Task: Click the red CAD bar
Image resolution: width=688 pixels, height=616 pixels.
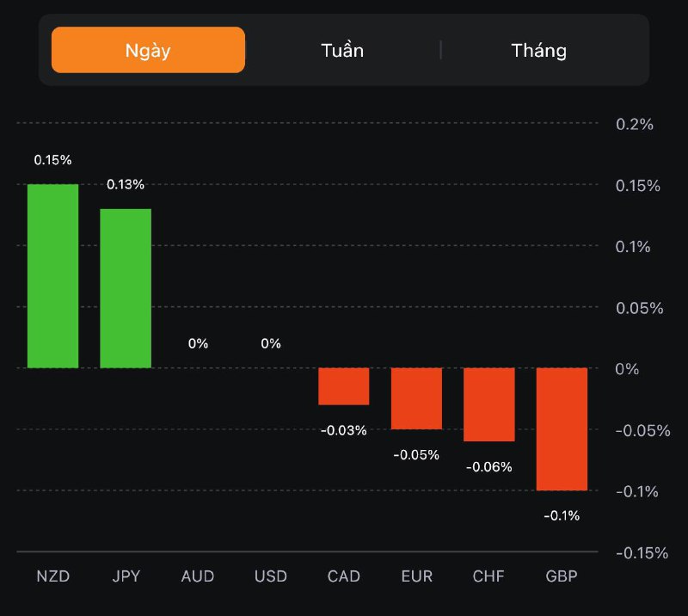Action: coord(344,386)
